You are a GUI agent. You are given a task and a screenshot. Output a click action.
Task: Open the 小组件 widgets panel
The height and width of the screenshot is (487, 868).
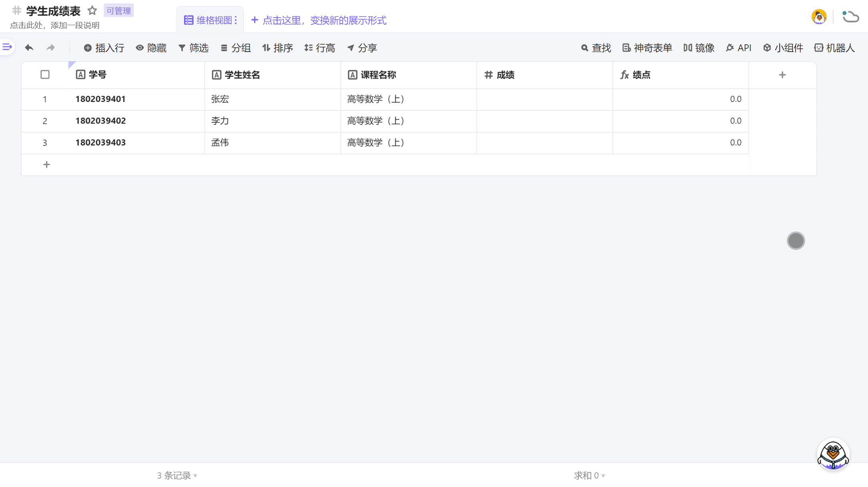coord(782,48)
